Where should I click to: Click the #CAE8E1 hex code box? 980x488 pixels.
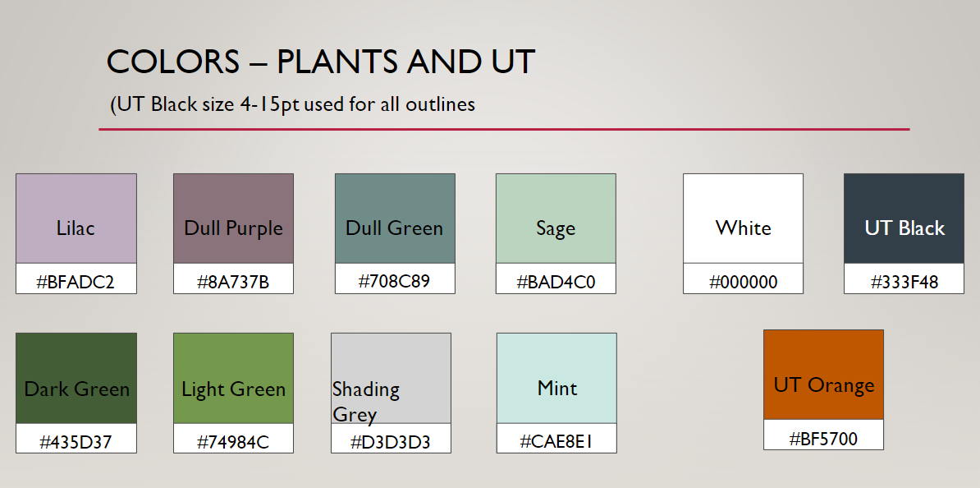556,438
